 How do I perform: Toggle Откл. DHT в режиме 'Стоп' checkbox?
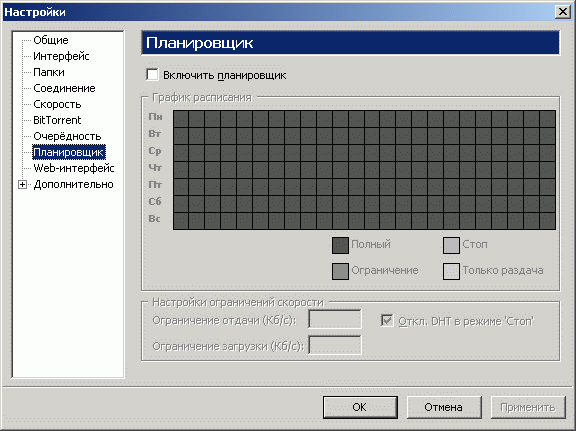tap(387, 321)
